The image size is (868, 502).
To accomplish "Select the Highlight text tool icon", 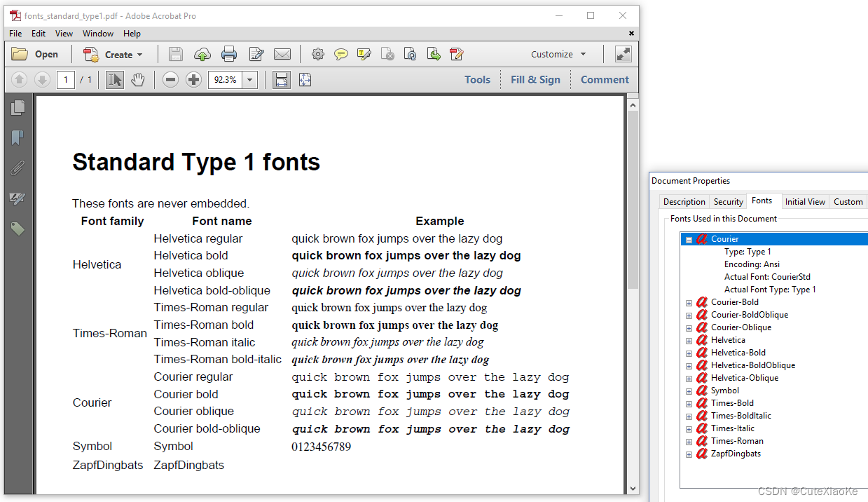I will pos(364,54).
